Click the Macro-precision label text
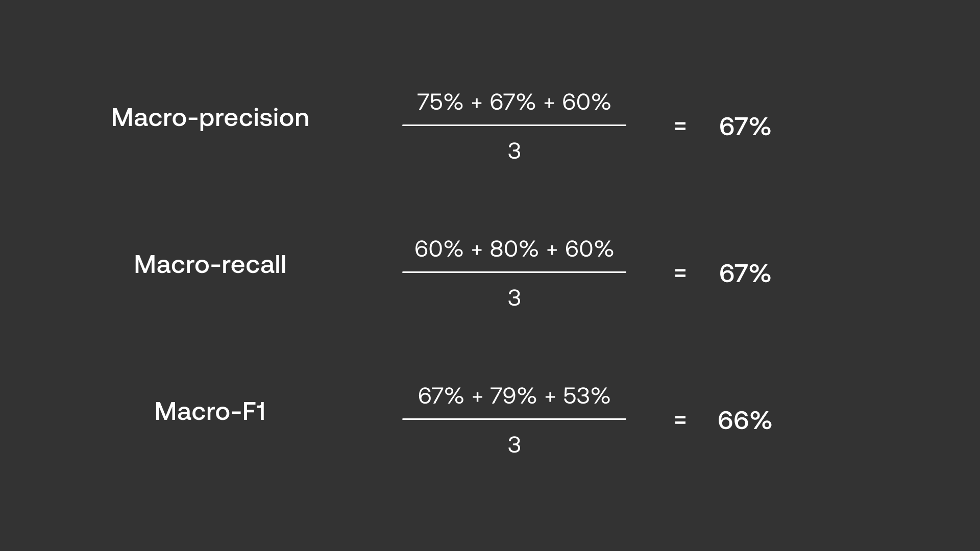Viewport: 980px width, 551px height. click(210, 118)
